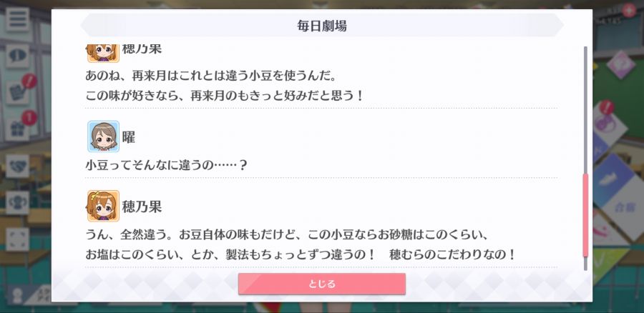Open the speech bubble chat icon
644x313 pixels.
(18, 56)
